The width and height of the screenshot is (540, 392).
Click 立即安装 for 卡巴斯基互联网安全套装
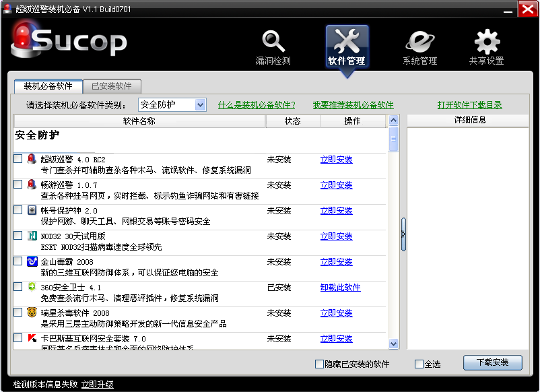pyautogui.click(x=337, y=339)
